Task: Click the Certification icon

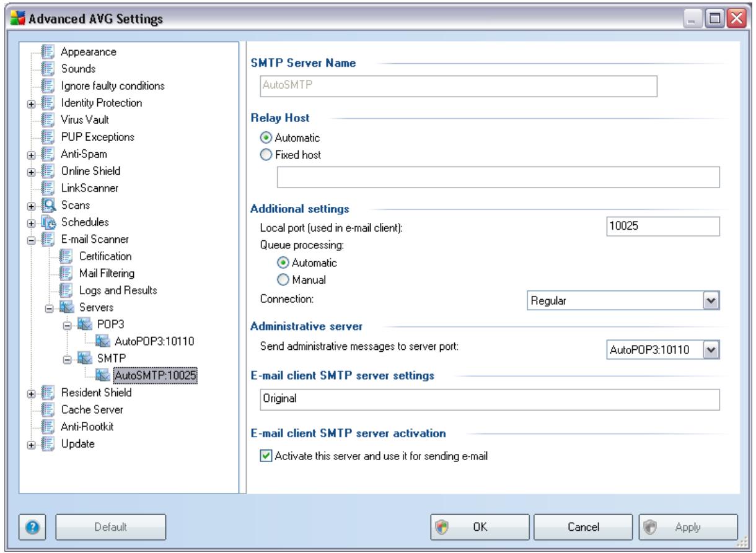Action: (66, 255)
